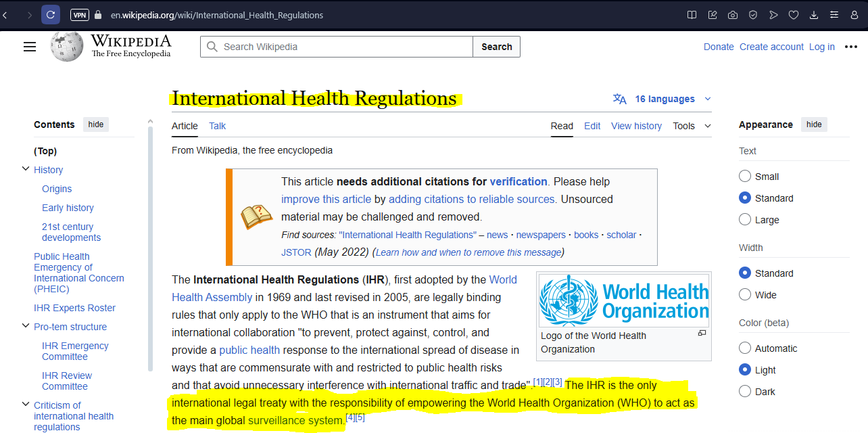Click the send flow arrow icon
The image size is (868, 433).
pos(773,15)
